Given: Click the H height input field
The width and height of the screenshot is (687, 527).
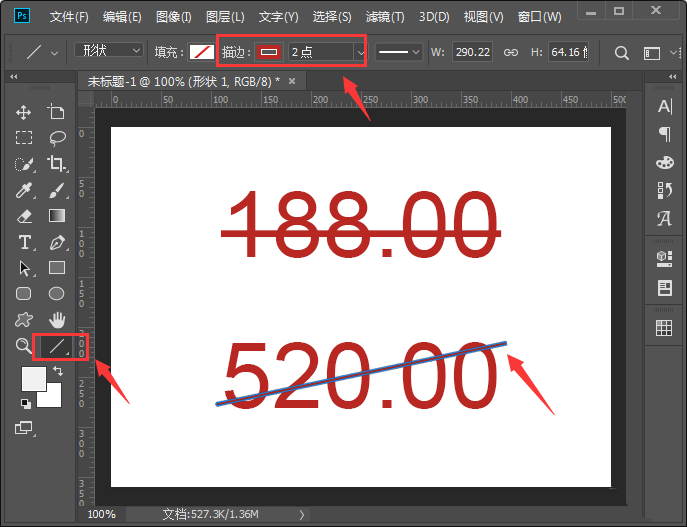Looking at the screenshot, I should pyautogui.click(x=568, y=52).
